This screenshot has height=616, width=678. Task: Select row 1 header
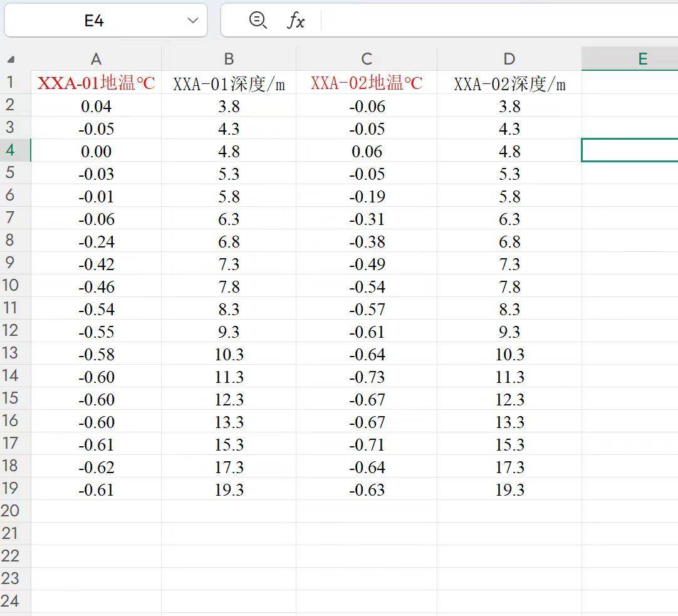coord(10,82)
